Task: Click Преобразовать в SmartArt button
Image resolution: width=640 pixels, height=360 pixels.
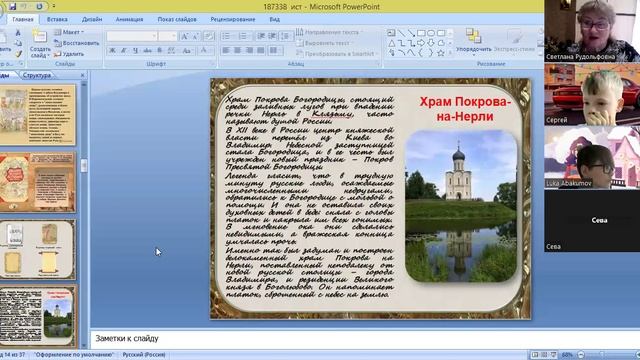Action: 337,53
